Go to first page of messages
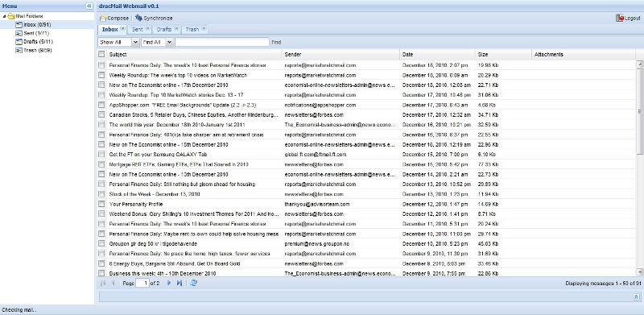644x315 pixels. pos(103,283)
